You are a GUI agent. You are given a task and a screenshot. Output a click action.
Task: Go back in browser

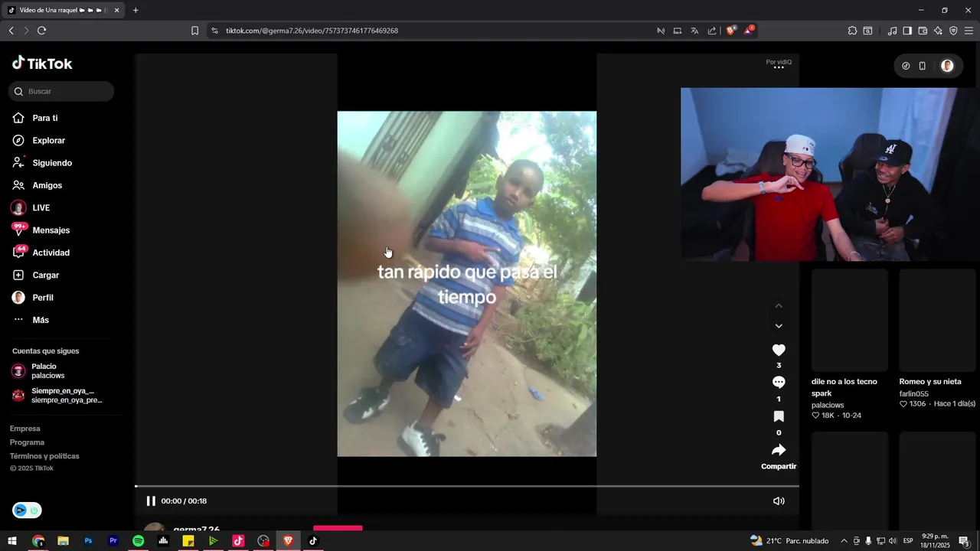pyautogui.click(x=11, y=31)
